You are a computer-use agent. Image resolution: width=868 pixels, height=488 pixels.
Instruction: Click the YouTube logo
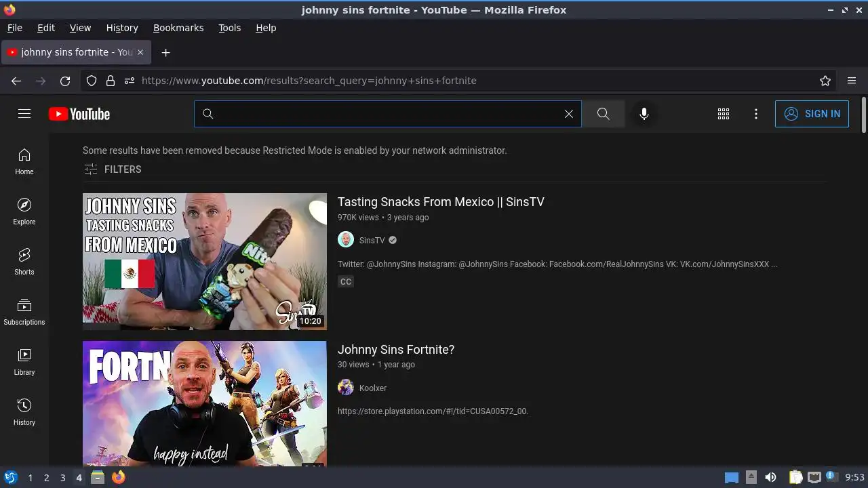click(x=79, y=114)
